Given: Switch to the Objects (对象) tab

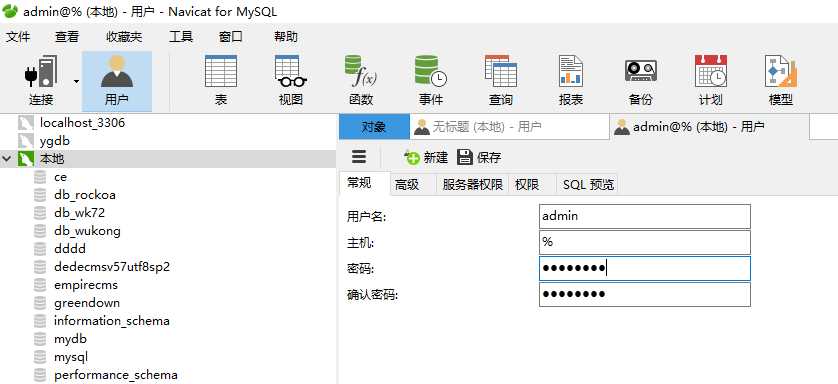Looking at the screenshot, I should point(374,127).
